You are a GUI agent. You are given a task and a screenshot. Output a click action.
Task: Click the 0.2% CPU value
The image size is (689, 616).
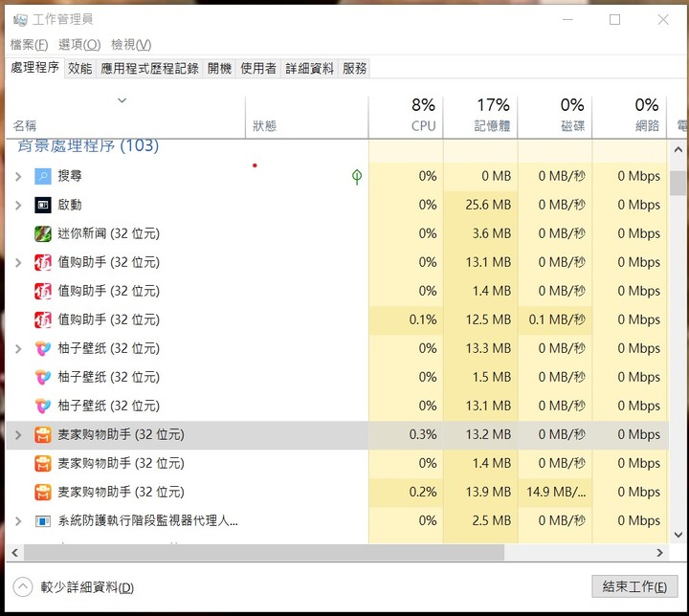(x=423, y=492)
